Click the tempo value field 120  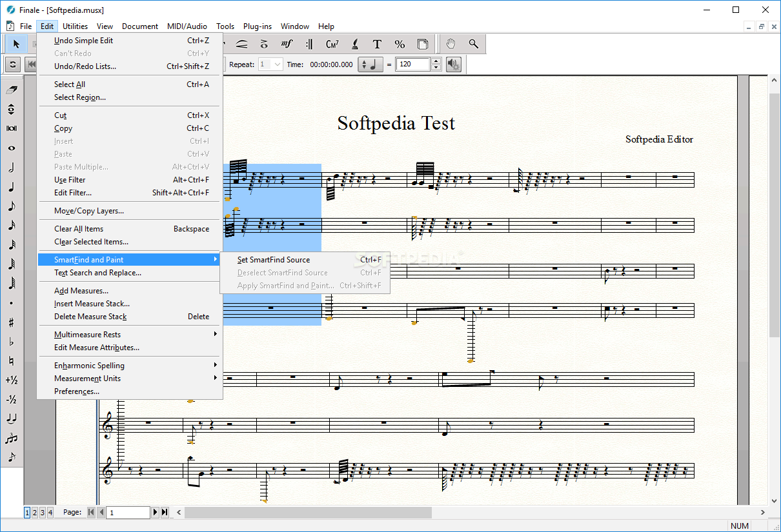413,64
